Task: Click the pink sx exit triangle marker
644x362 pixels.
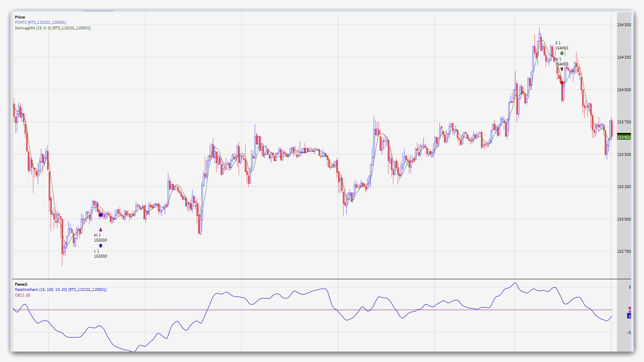Action: click(100, 230)
